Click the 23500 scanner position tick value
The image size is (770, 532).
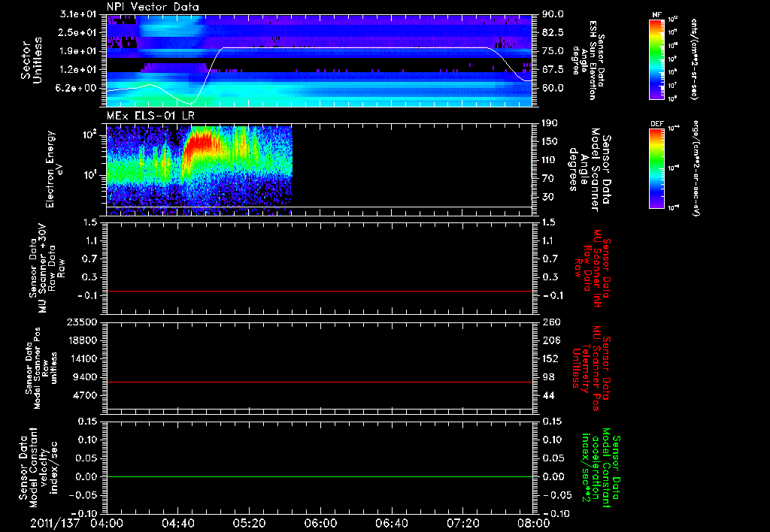coord(83,322)
